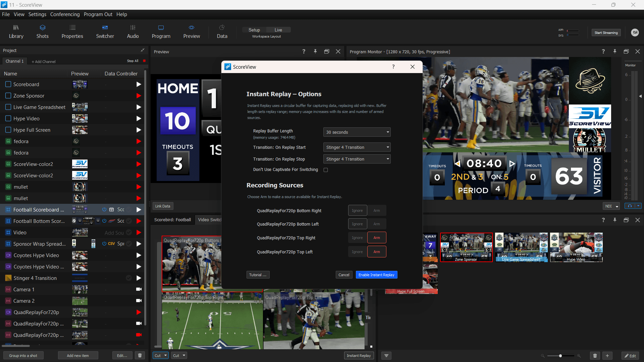Select the Shots panel icon
Screen dimensions: 644x362
click(x=42, y=31)
